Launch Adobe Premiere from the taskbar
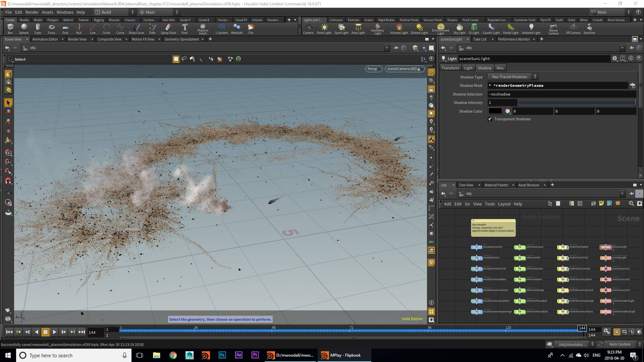 255,355
